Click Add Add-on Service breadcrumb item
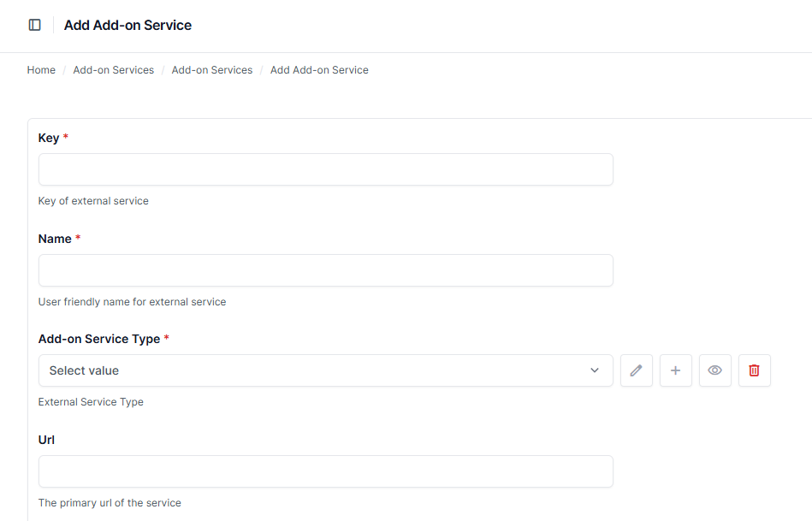 point(319,70)
